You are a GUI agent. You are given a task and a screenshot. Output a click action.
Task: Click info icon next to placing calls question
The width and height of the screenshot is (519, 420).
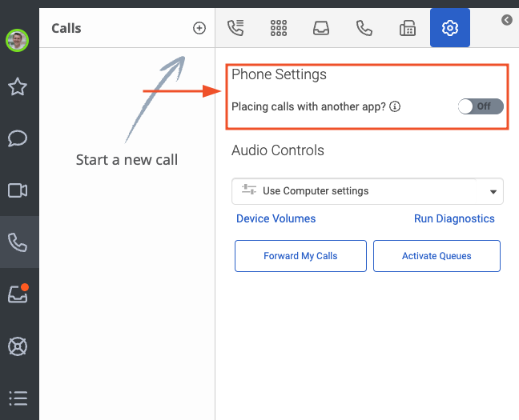click(395, 106)
